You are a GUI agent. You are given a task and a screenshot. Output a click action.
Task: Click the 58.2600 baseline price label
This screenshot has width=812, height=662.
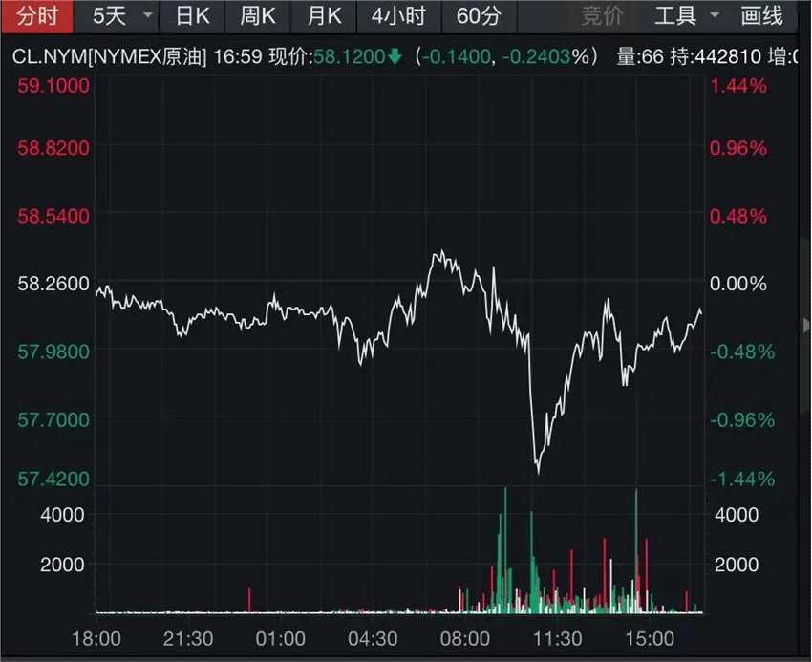point(53,284)
